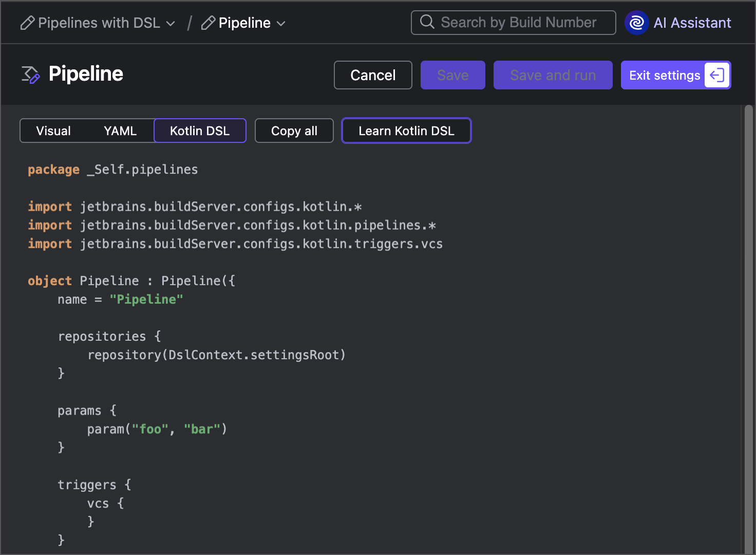Click 'triggers {' line
The width and height of the screenshot is (756, 555).
coord(94,485)
